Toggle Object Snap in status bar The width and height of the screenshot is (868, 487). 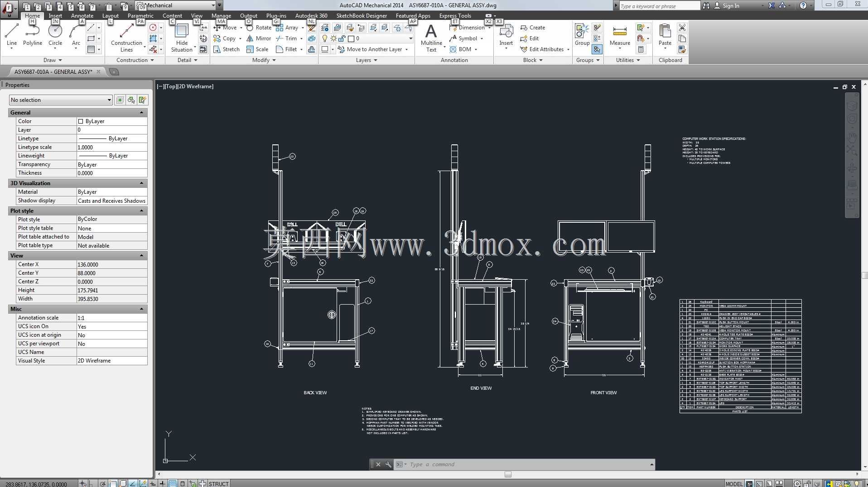click(x=113, y=484)
